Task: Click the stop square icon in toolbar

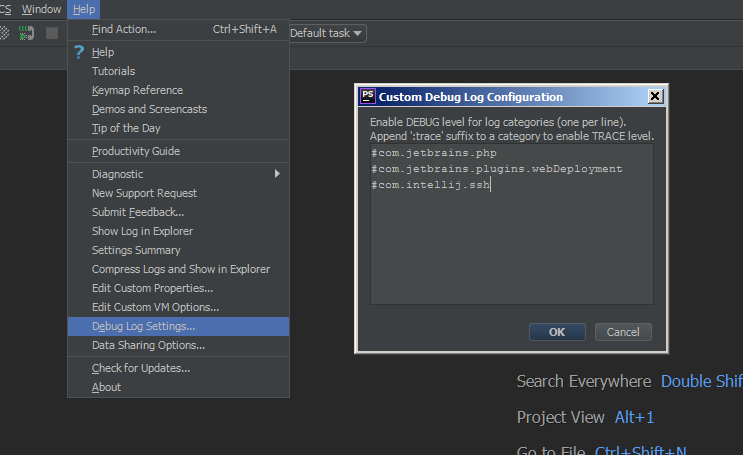Action: pyautogui.click(x=52, y=33)
